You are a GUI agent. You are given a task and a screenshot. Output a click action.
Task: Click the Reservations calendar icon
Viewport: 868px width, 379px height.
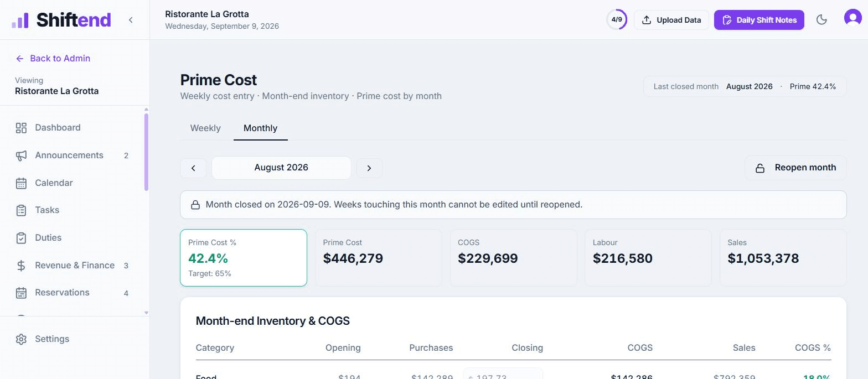(x=21, y=293)
